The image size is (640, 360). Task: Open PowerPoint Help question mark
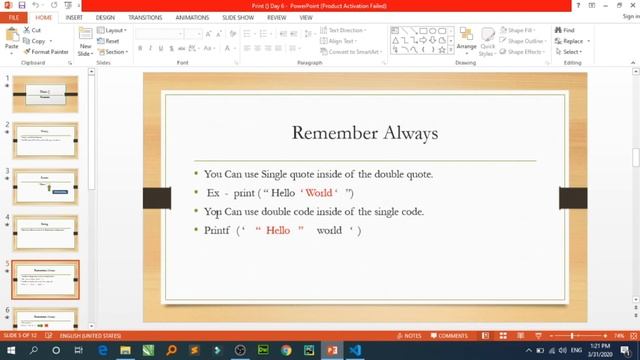coord(578,5)
